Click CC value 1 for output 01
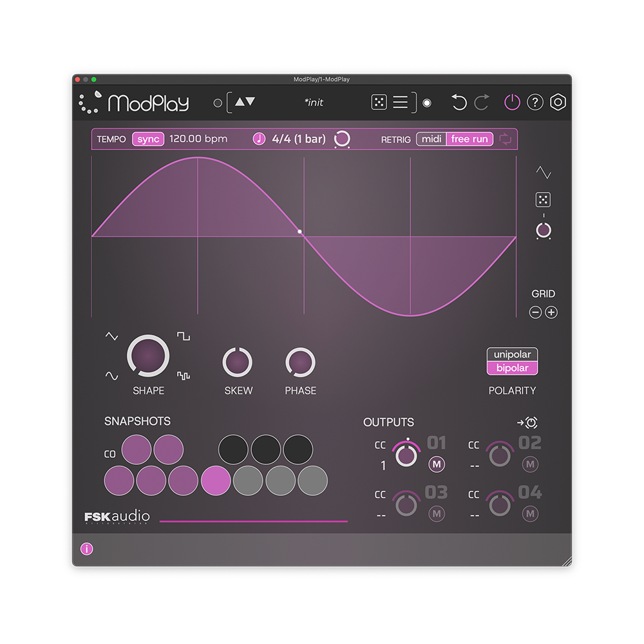The width and height of the screenshot is (644, 644). click(x=383, y=466)
